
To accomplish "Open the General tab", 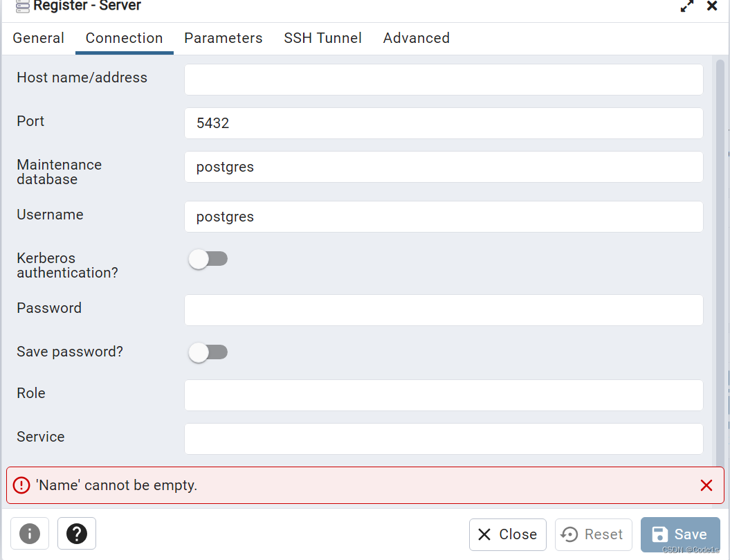I will pyautogui.click(x=38, y=38).
